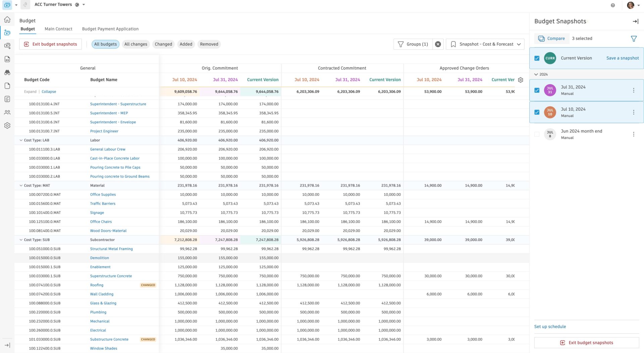Open more options for Jul 10, 2024 snapshot

(x=633, y=112)
